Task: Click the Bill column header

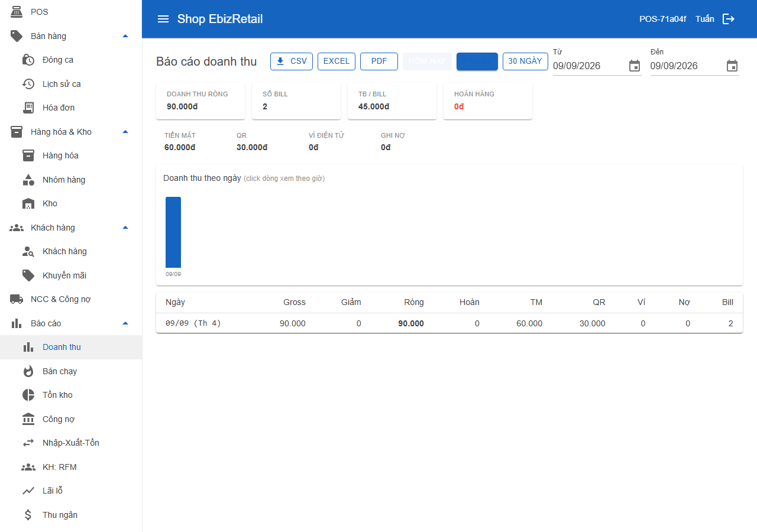Action: point(727,302)
